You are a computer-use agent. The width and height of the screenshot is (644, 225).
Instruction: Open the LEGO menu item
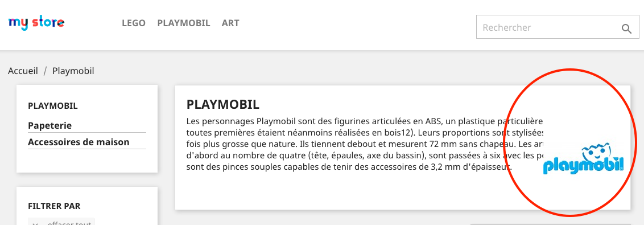coord(134,23)
